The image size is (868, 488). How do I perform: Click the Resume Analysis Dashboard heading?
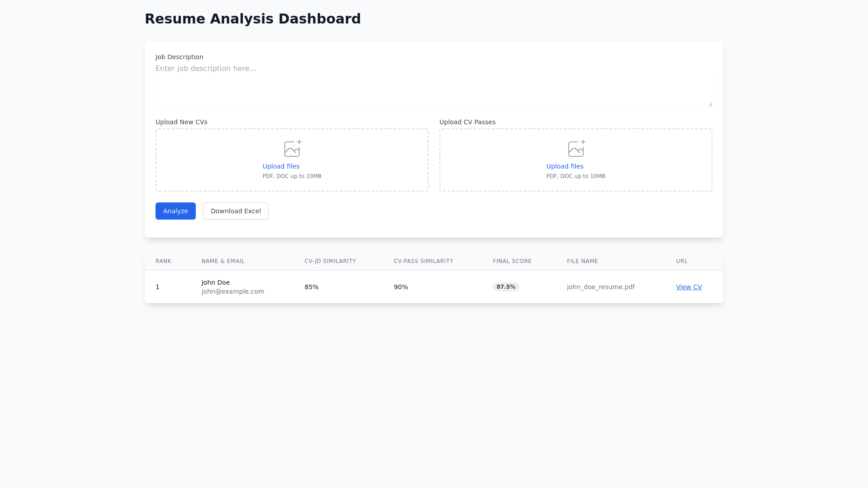(x=252, y=19)
